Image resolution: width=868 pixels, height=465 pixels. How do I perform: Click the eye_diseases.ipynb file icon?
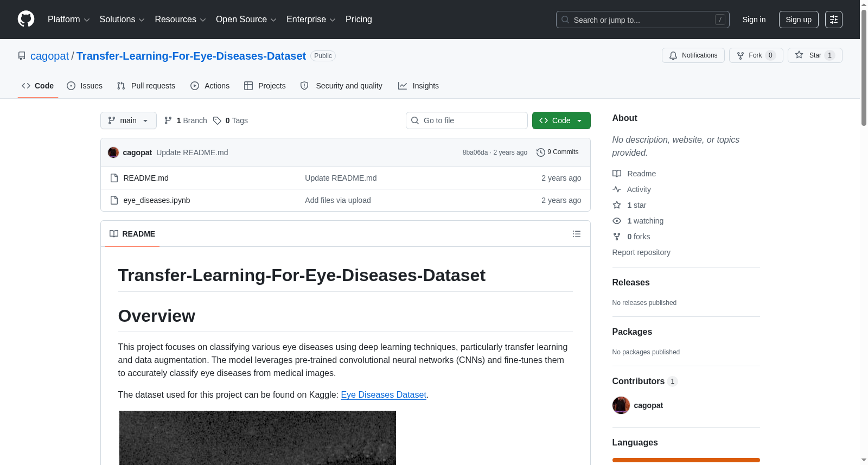tap(114, 200)
